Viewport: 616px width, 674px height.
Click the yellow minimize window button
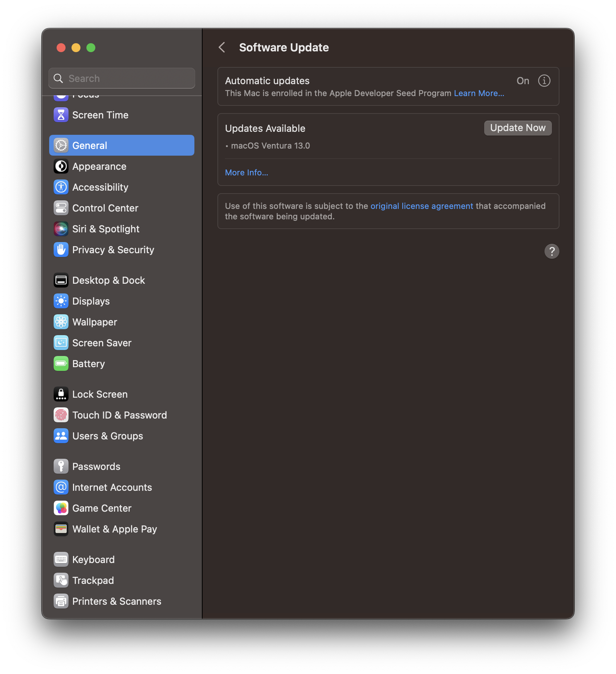[76, 48]
